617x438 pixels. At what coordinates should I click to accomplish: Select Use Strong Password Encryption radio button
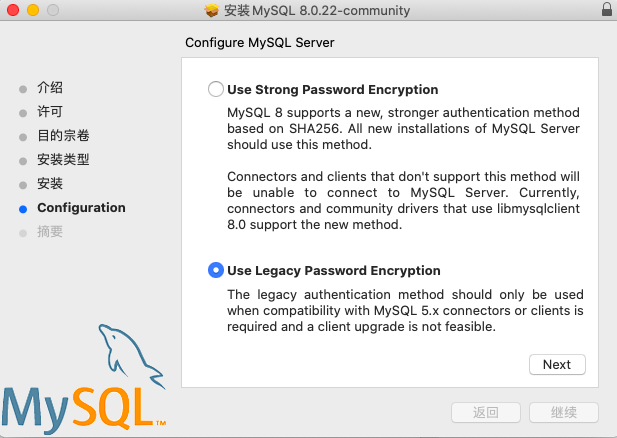pyautogui.click(x=215, y=89)
